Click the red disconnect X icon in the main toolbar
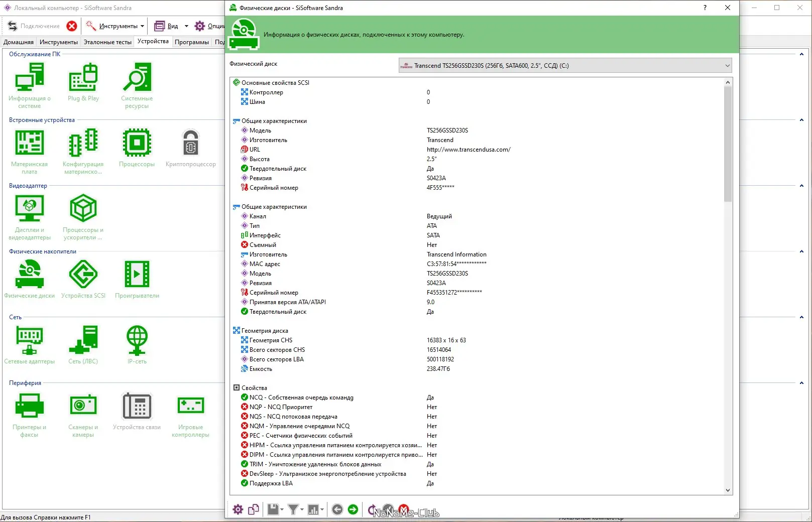 (x=72, y=26)
